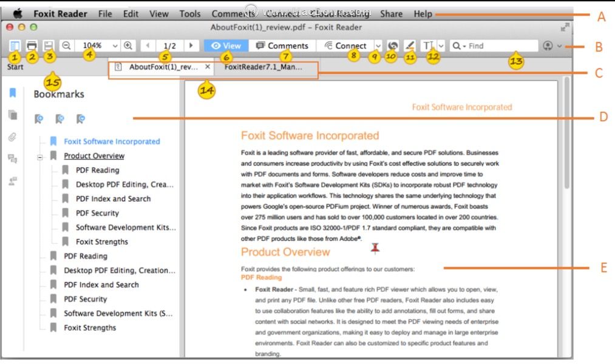This screenshot has width=615, height=364.
Task: Click the page number field 1/2
Action: pos(169,45)
